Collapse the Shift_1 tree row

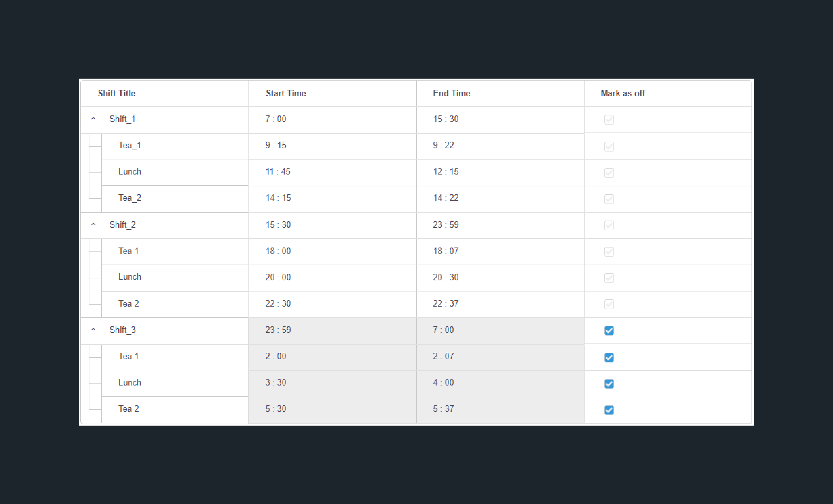(93, 119)
